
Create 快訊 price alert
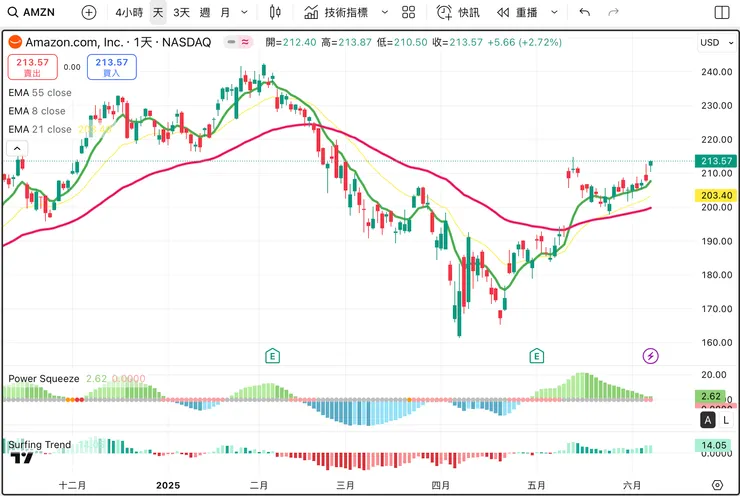(x=458, y=12)
